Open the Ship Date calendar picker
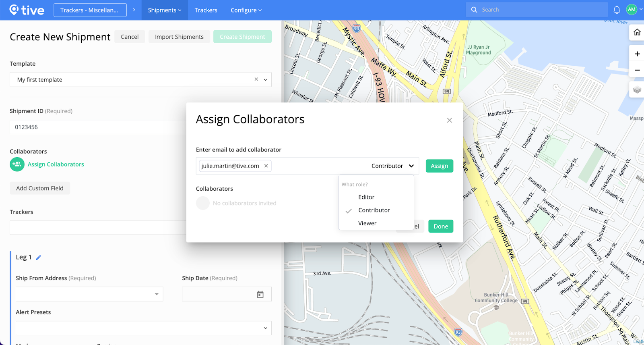 [260, 295]
